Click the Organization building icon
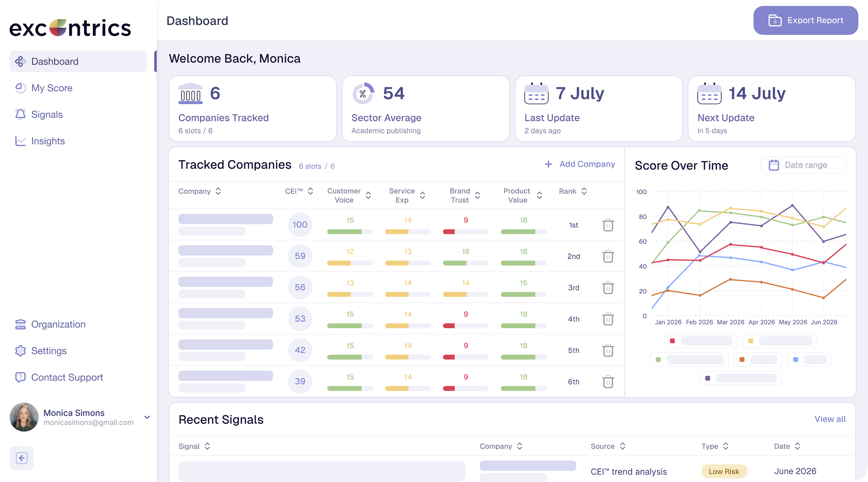Screen dimensions: 868x482 (x=20, y=324)
